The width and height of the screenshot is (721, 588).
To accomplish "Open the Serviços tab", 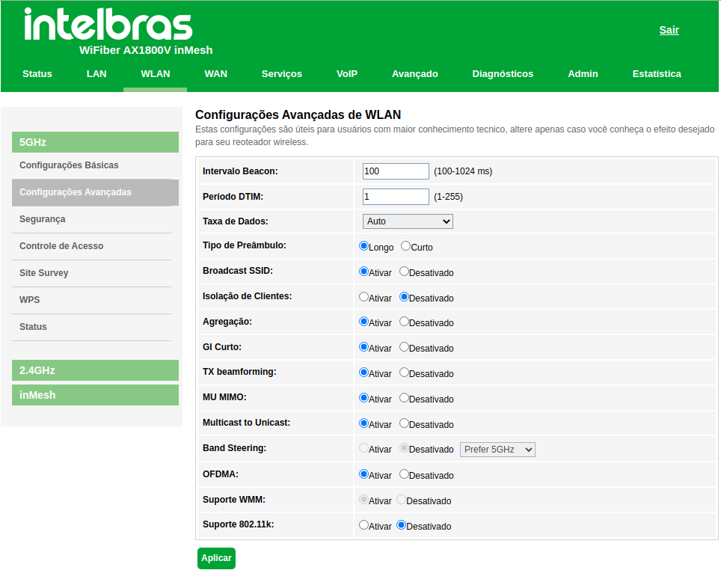I will point(282,73).
